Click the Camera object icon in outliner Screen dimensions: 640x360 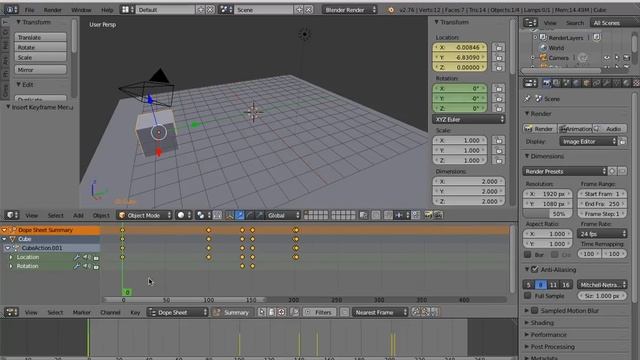click(543, 58)
